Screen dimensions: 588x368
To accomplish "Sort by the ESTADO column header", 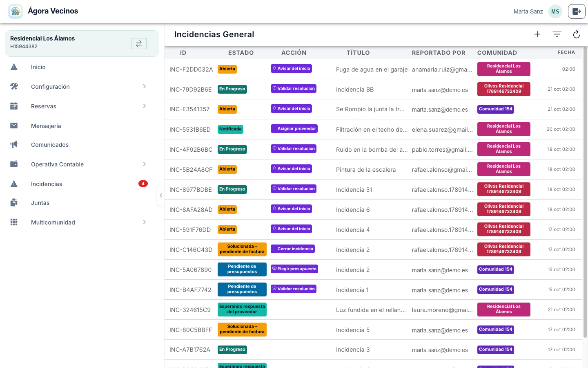I will [x=241, y=53].
